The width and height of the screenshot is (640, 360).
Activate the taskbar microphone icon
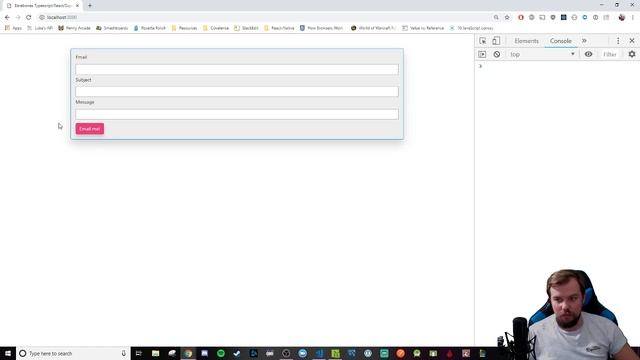pos(123,353)
